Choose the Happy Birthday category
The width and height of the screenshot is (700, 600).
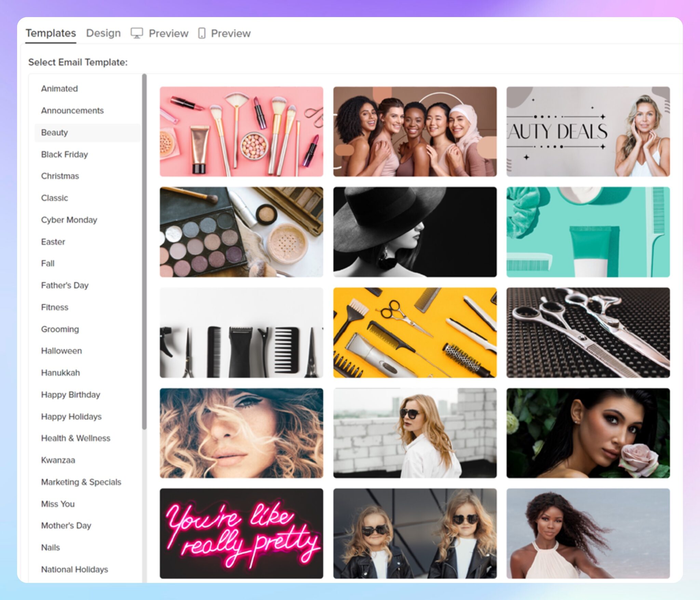(70, 394)
